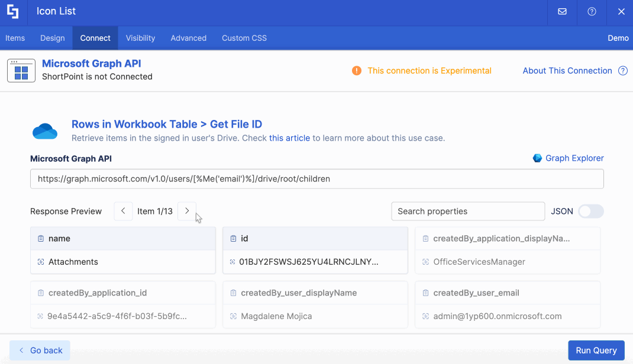Image resolution: width=633 pixels, height=364 pixels.
Task: Switch to the Design tab
Action: tap(53, 38)
